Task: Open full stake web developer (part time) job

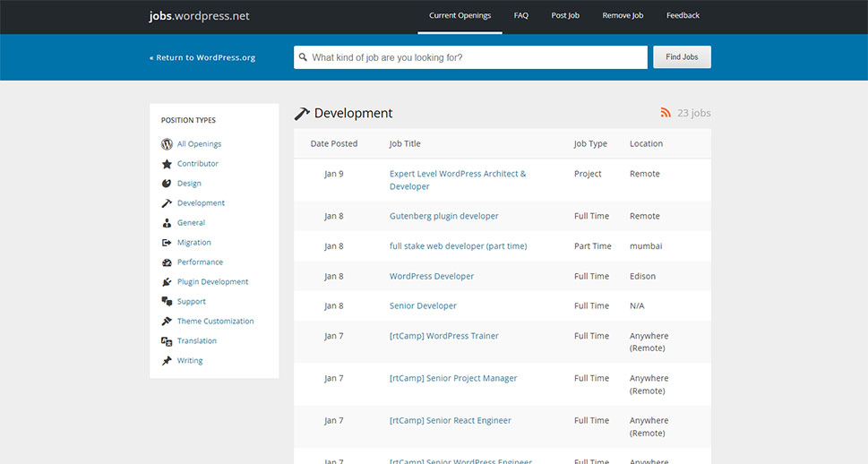Action: 459,245
